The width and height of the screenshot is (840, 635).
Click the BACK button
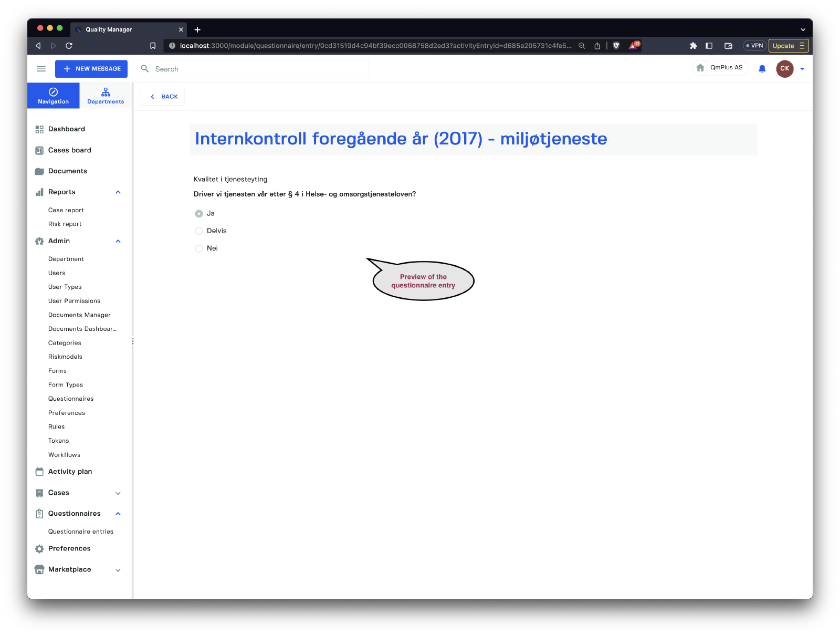[163, 97]
